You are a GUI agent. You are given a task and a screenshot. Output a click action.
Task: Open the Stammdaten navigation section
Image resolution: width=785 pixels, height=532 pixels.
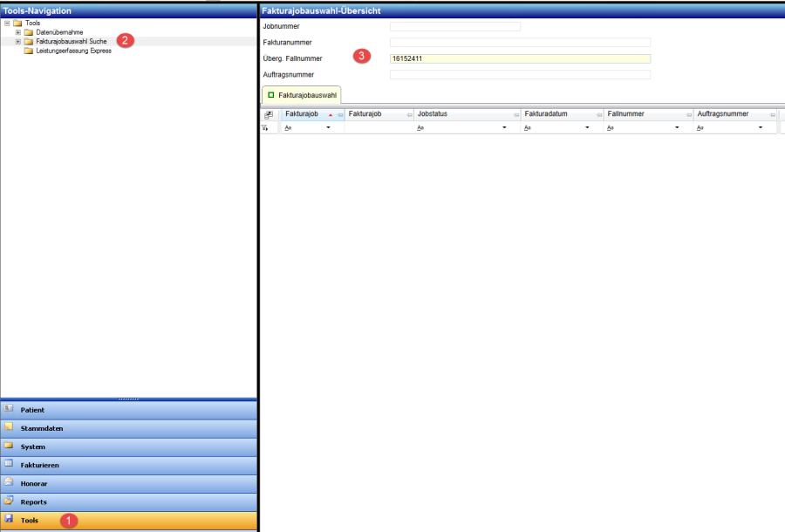click(129, 428)
